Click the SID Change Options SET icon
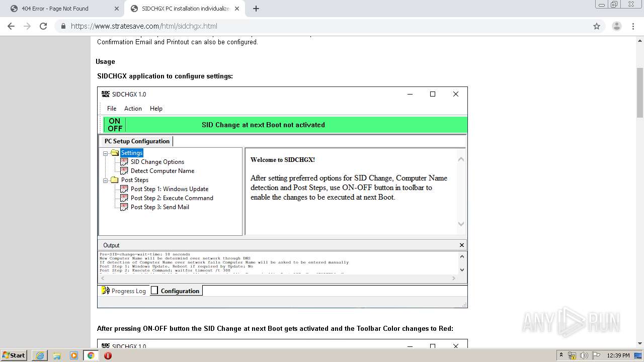This screenshot has height=362, width=644. pyautogui.click(x=124, y=161)
